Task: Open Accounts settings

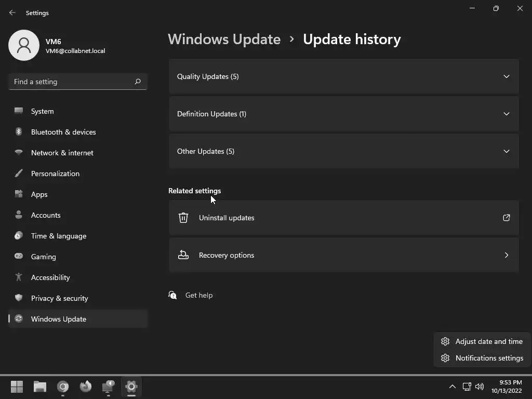Action: 78,215
